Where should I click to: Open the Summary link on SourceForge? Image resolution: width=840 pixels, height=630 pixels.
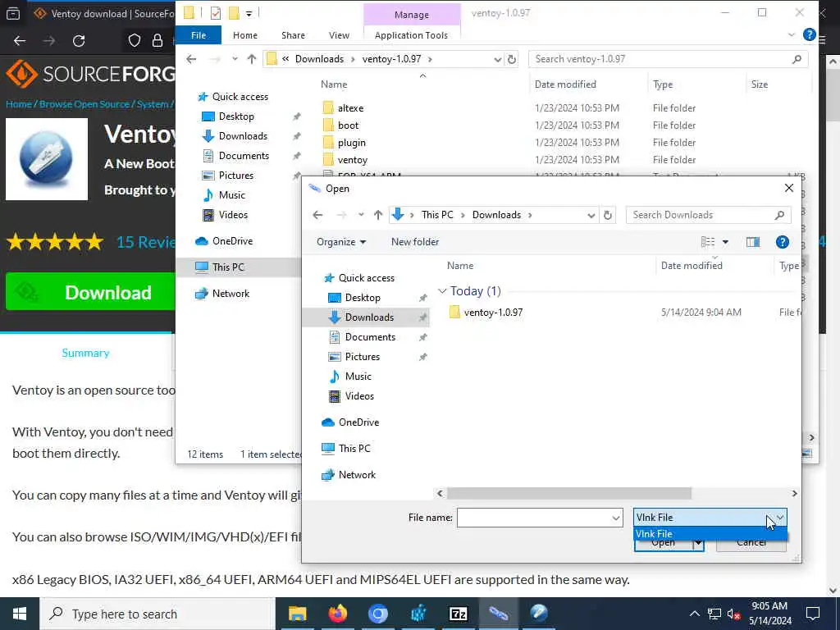pos(85,353)
